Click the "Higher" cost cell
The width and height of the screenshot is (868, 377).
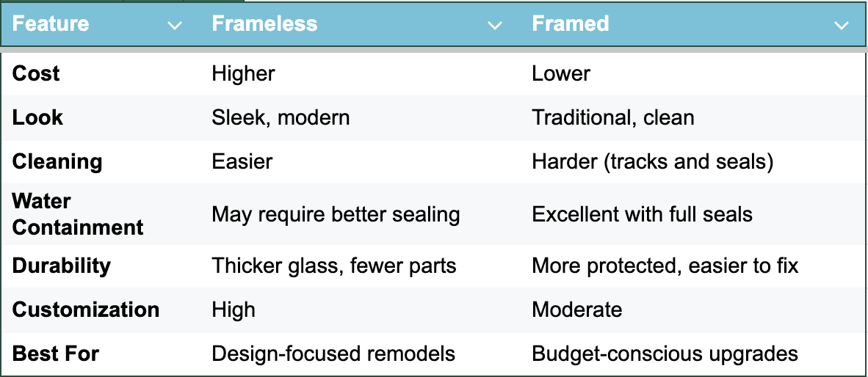[243, 73]
